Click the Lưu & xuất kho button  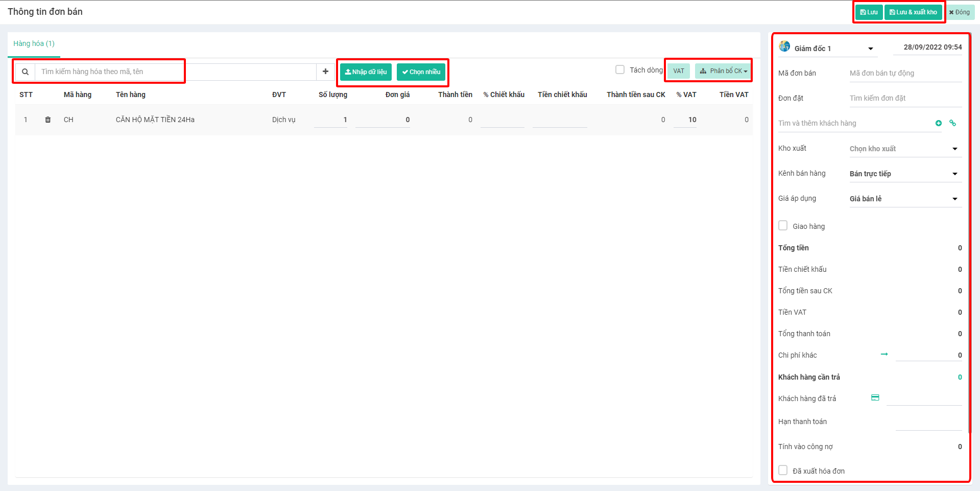(x=913, y=12)
